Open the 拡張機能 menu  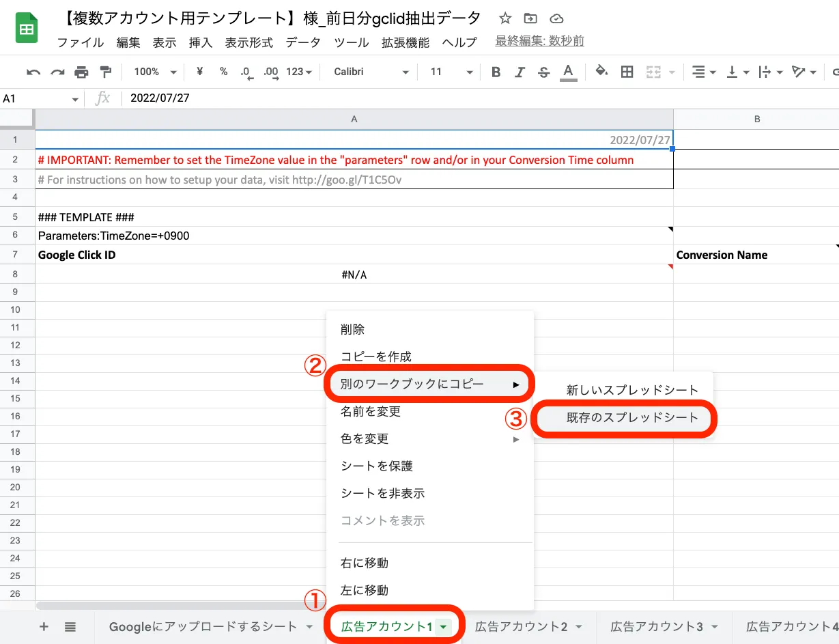[406, 42]
